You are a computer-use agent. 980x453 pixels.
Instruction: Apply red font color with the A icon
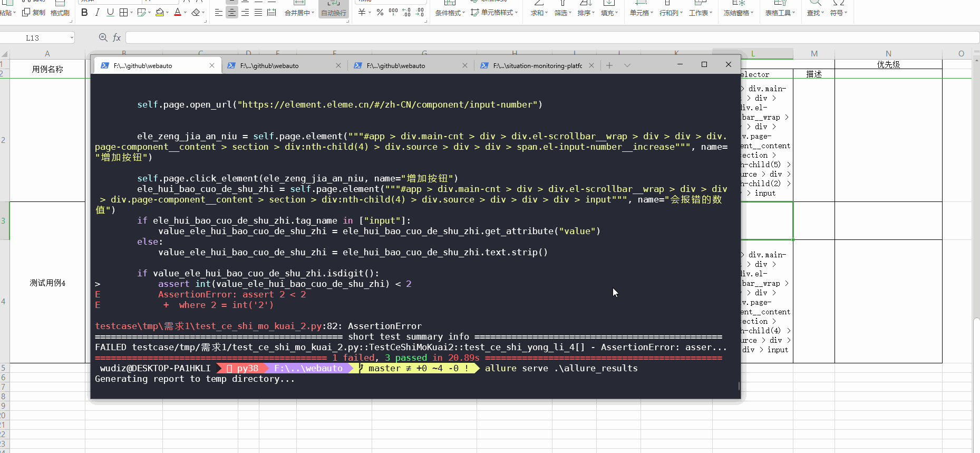coord(178,13)
